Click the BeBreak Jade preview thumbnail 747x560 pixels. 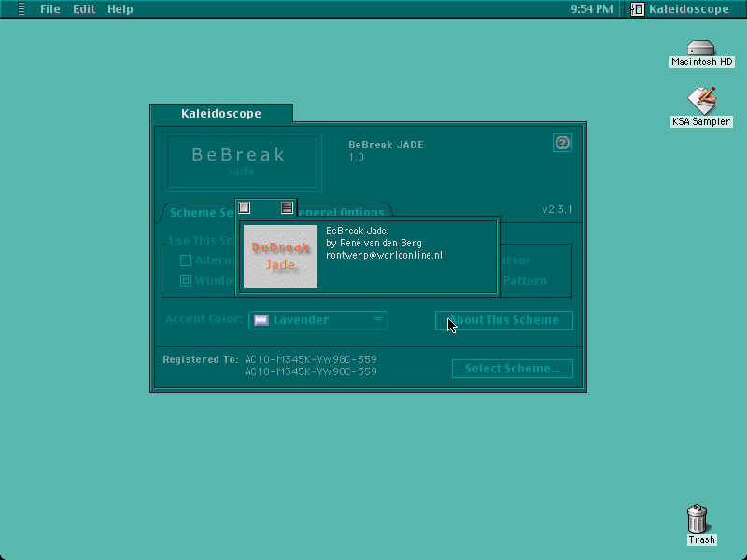(281, 257)
